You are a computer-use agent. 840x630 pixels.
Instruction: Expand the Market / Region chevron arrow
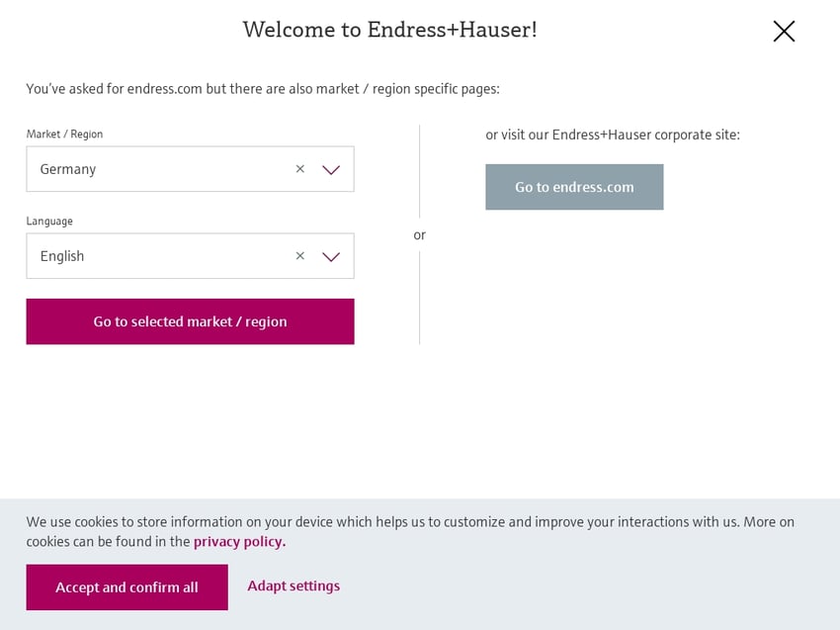click(x=331, y=169)
